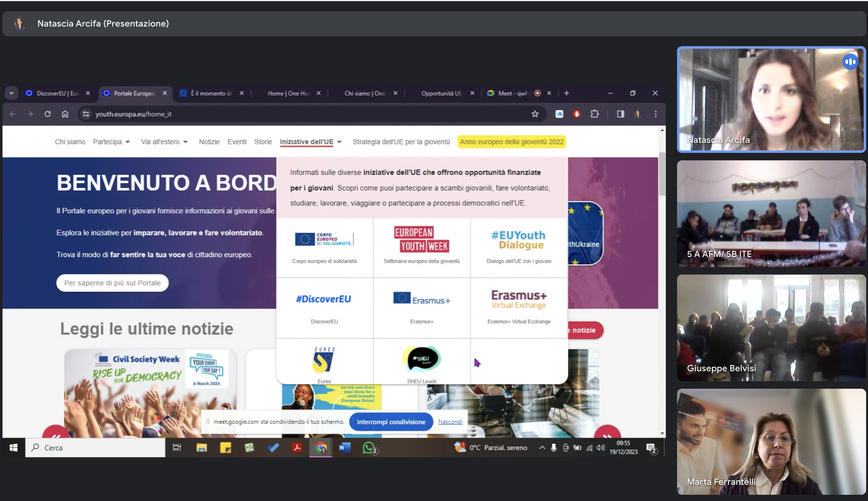868x501 pixels.
Task: Open Storie in site navigation
Action: [263, 142]
